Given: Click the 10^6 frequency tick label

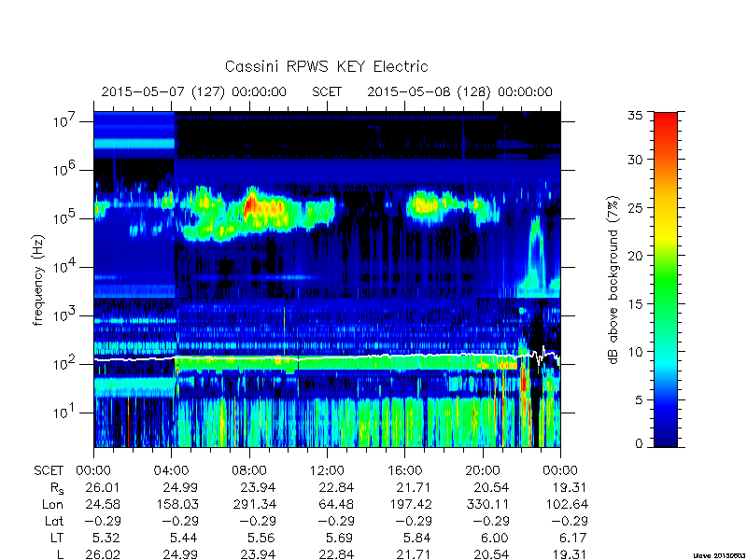Looking at the screenshot, I should pyautogui.click(x=63, y=170).
